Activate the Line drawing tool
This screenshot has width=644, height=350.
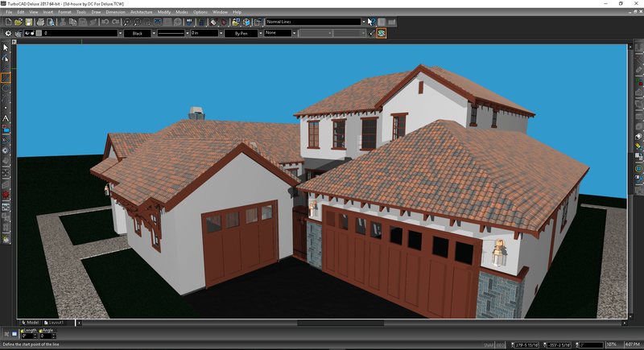tap(6, 78)
